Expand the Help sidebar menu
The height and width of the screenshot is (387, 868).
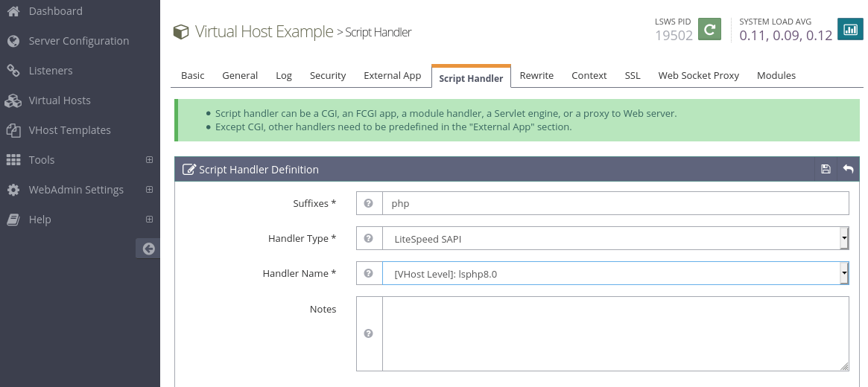click(149, 220)
